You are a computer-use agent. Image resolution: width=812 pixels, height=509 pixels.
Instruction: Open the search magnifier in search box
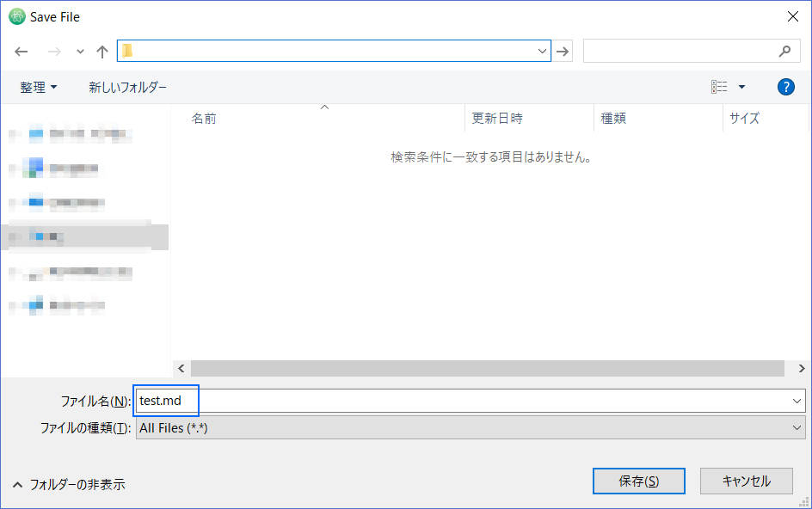(784, 51)
